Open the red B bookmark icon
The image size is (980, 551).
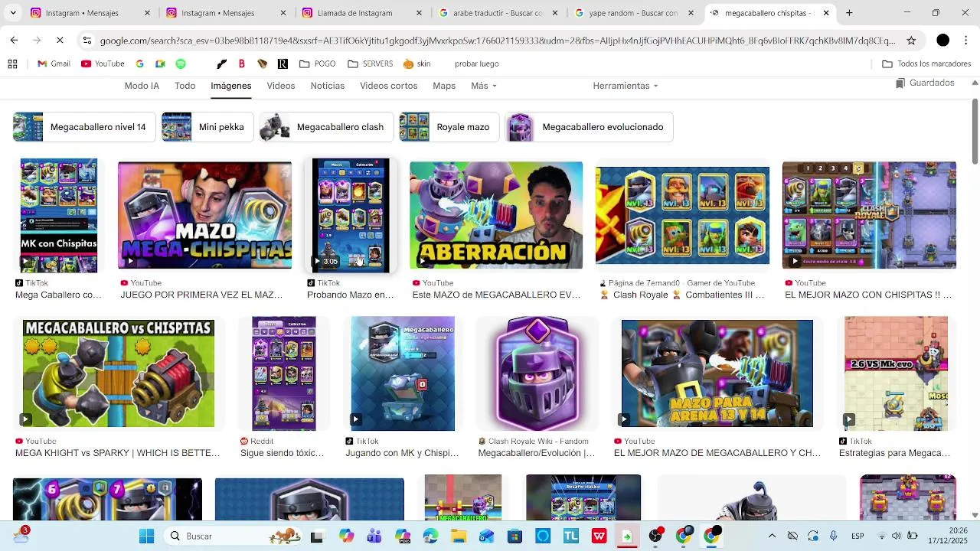242,64
